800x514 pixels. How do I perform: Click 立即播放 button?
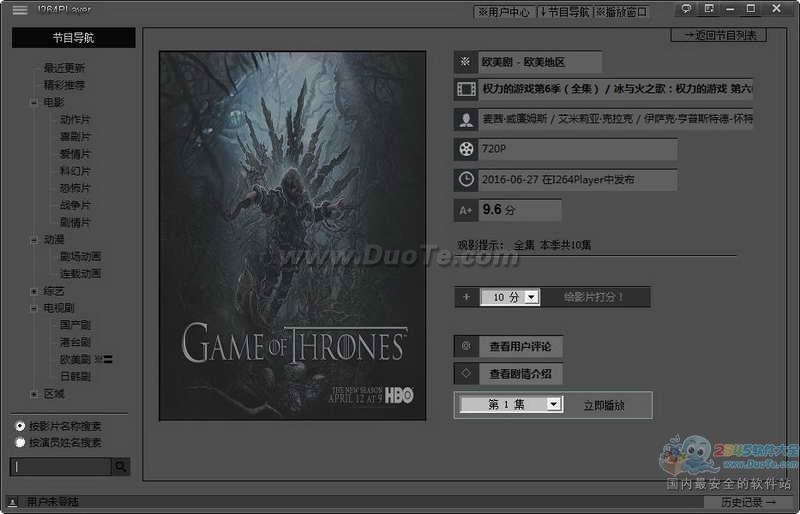click(604, 405)
